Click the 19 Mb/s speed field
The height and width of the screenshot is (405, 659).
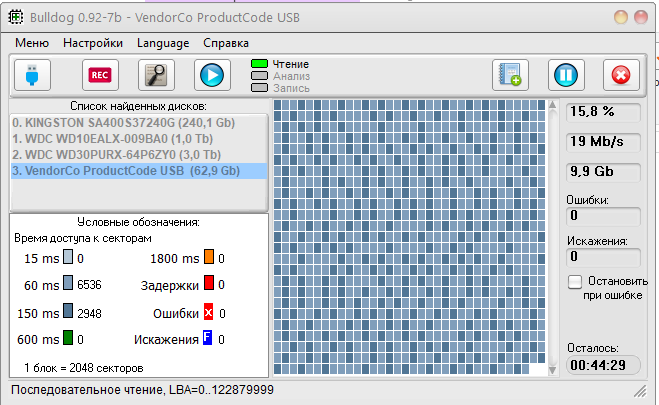tap(604, 142)
